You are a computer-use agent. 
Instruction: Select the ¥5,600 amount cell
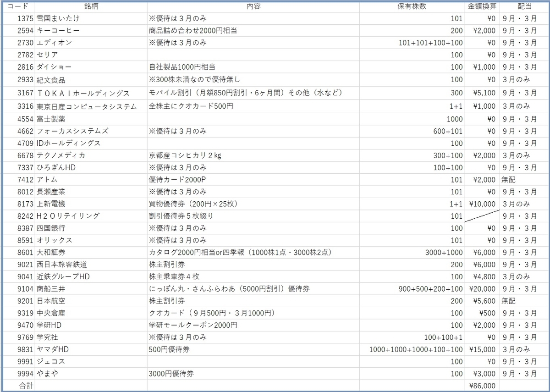482,301
